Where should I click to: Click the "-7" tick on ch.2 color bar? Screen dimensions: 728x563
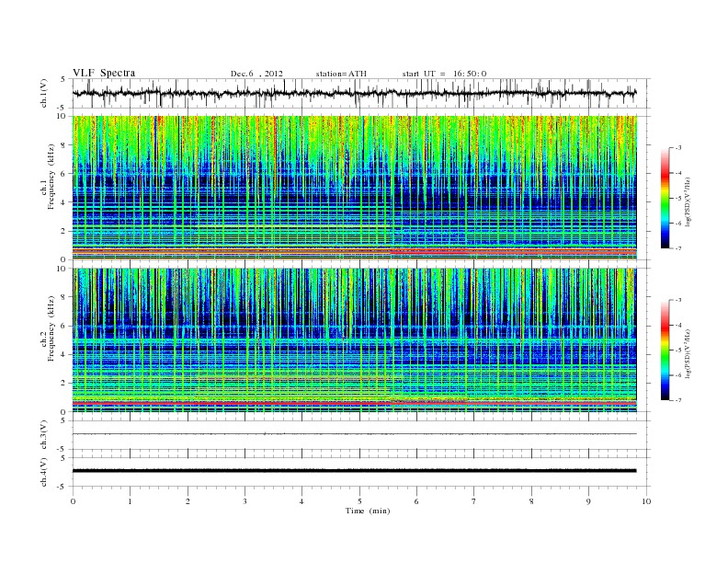pyautogui.click(x=678, y=400)
